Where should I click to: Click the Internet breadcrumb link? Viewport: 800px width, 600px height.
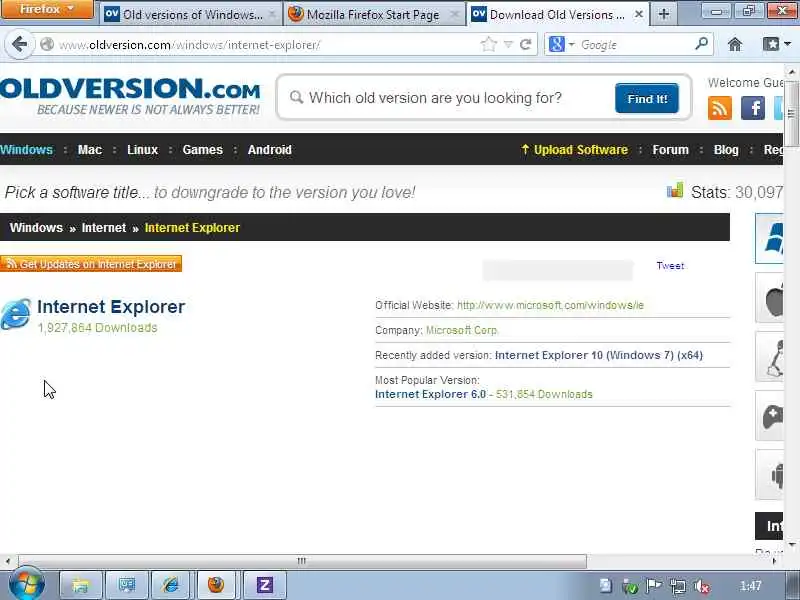click(x=104, y=228)
